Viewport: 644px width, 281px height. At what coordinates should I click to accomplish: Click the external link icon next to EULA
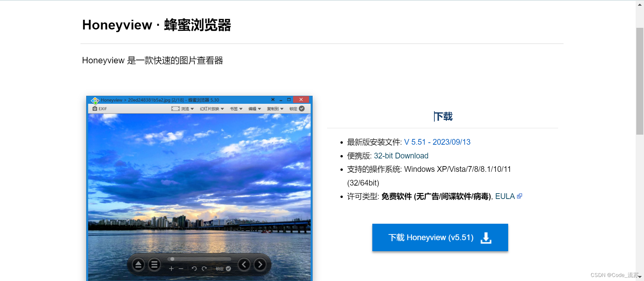[520, 196]
